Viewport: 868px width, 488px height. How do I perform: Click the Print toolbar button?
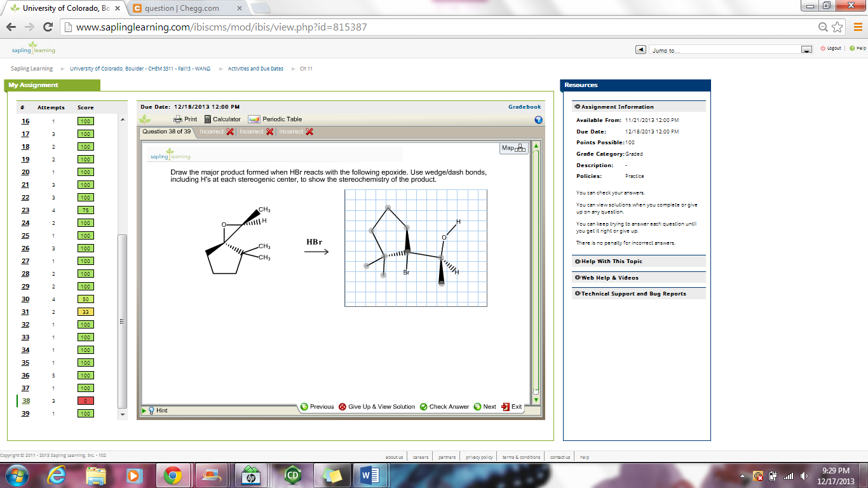(186, 119)
